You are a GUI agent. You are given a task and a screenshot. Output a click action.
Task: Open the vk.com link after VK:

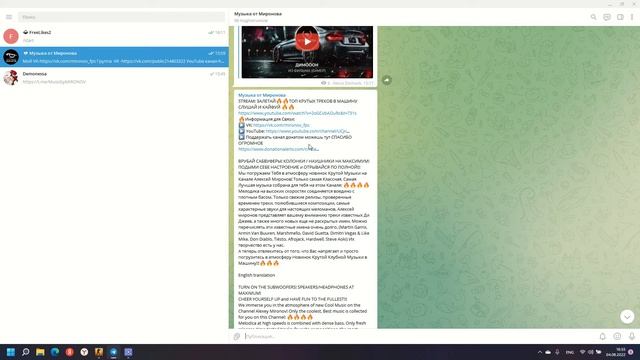click(x=281, y=125)
